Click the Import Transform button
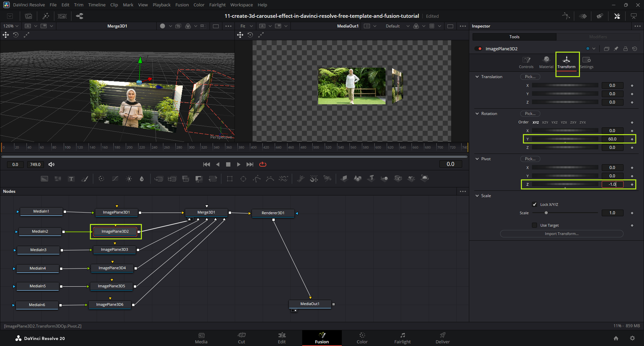This screenshot has height=346, width=644. [x=561, y=234]
